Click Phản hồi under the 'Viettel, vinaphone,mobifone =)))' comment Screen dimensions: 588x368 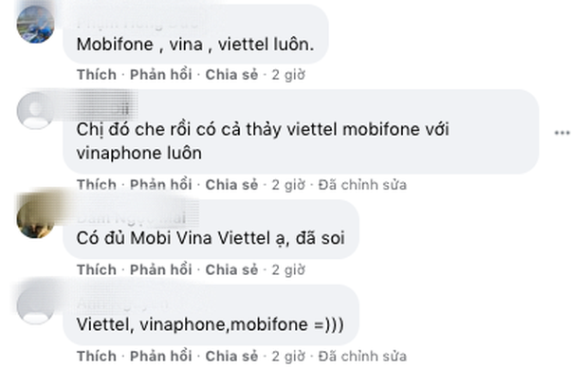pos(161,356)
